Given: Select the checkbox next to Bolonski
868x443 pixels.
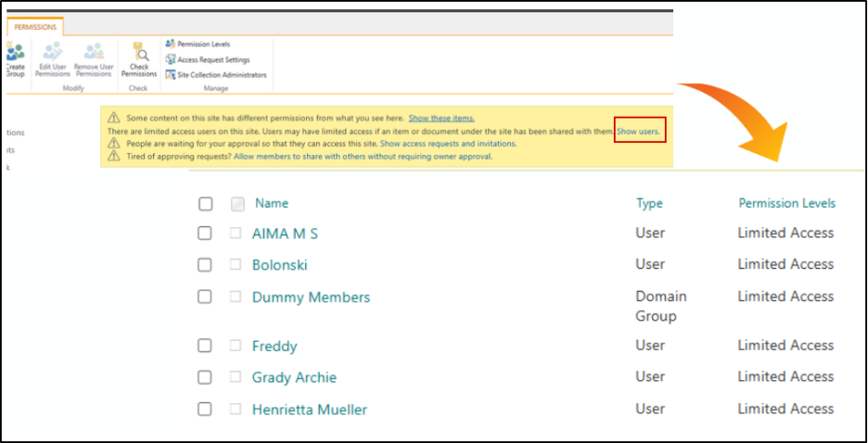Looking at the screenshot, I should click(x=206, y=265).
